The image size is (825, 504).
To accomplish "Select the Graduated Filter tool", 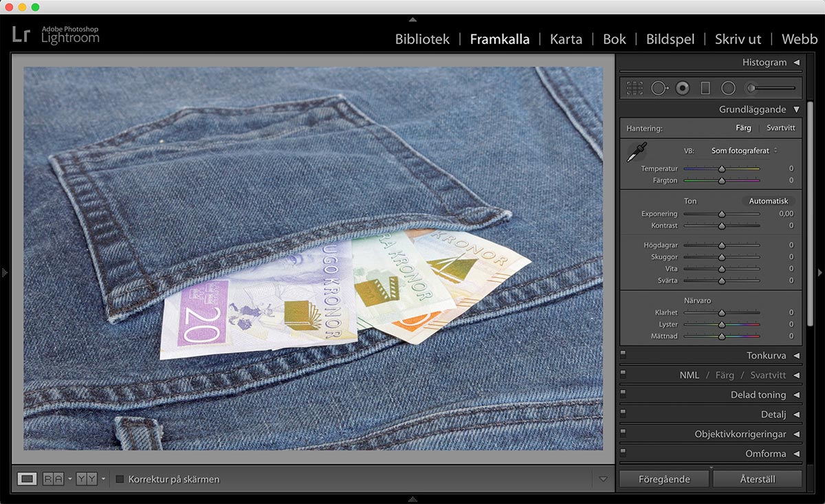I will (x=705, y=88).
